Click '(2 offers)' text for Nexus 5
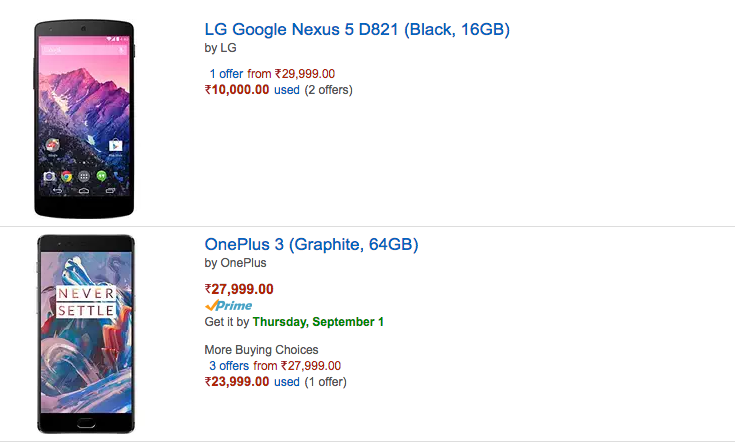 (x=329, y=90)
